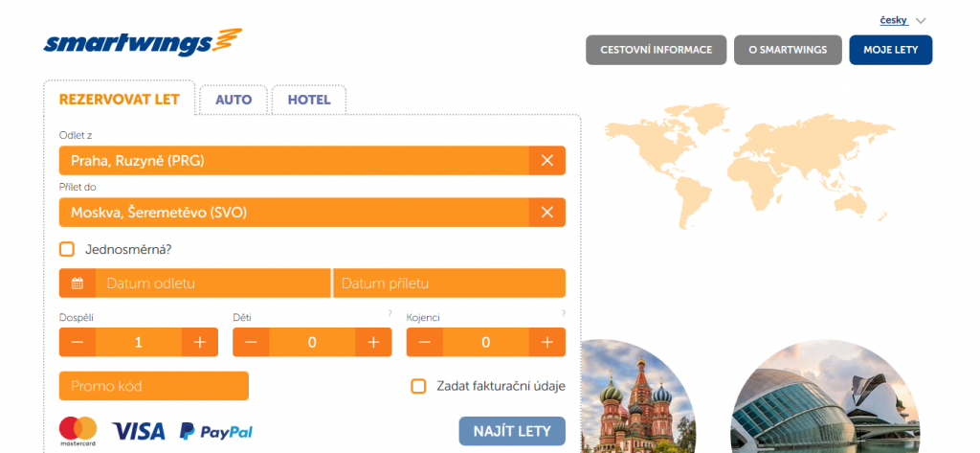Open the calendar icon for dates
The width and height of the screenshot is (980, 453).
pyautogui.click(x=77, y=283)
